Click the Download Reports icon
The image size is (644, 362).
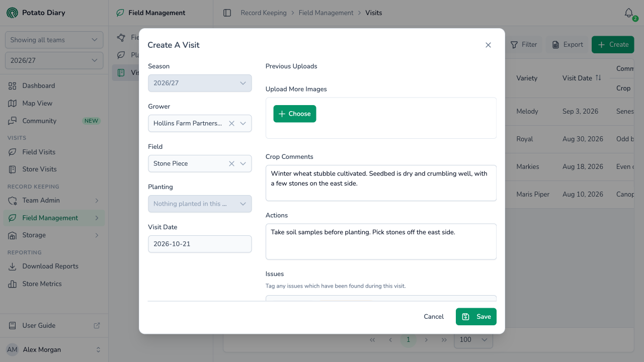pos(13,266)
